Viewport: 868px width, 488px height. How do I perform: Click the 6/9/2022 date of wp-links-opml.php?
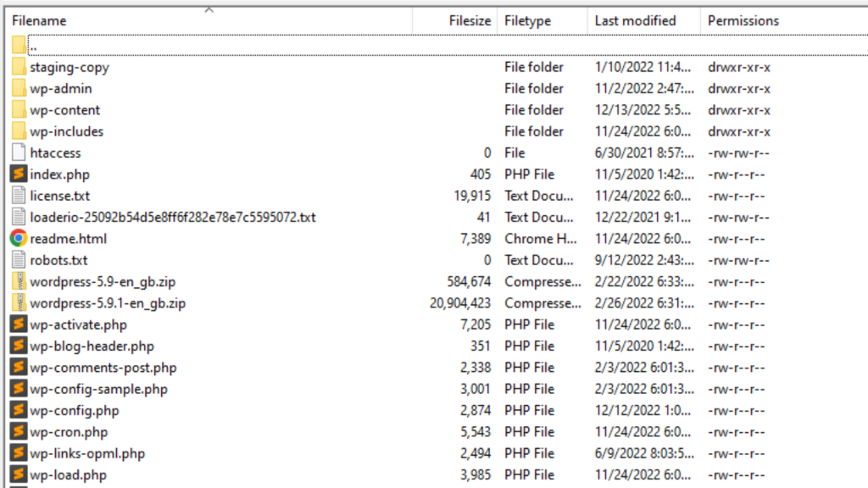(644, 453)
